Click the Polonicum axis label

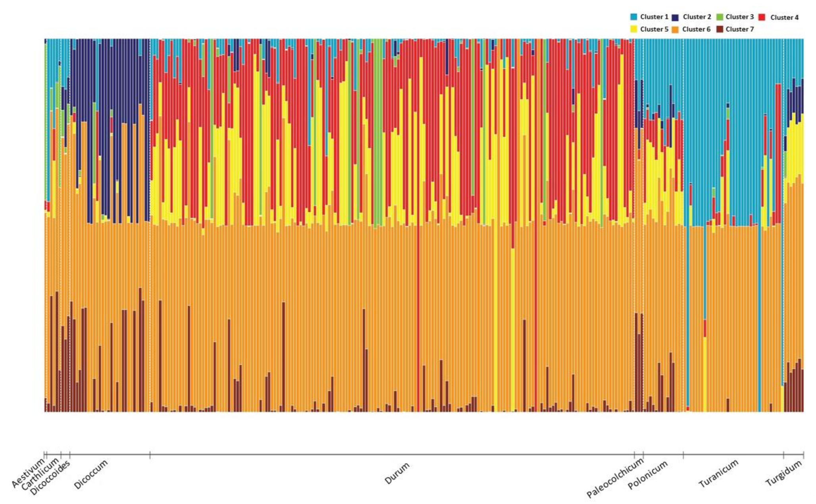point(647,475)
